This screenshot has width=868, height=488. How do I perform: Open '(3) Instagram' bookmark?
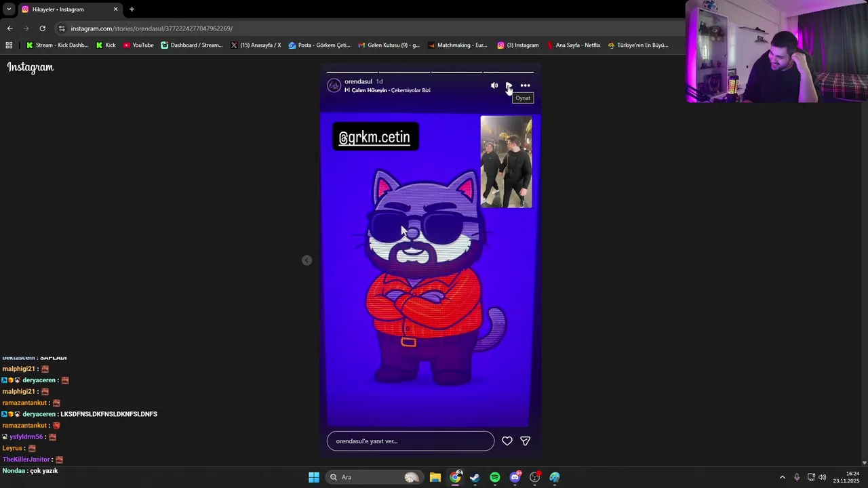point(518,45)
